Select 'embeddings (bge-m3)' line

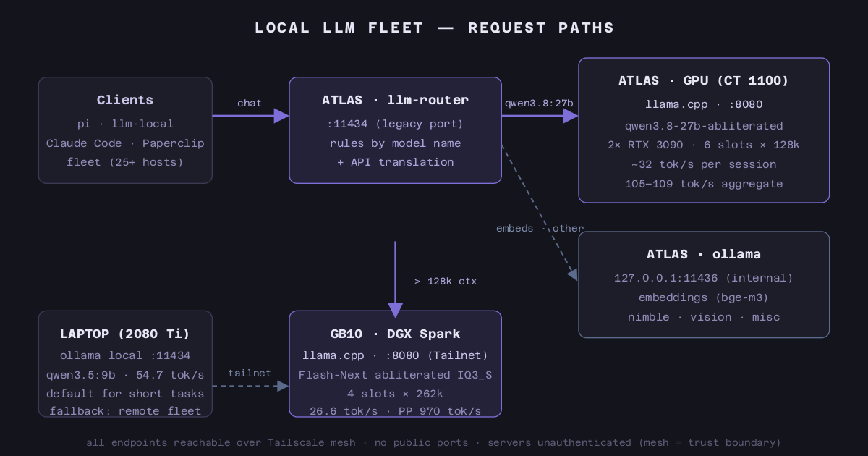pos(704,297)
